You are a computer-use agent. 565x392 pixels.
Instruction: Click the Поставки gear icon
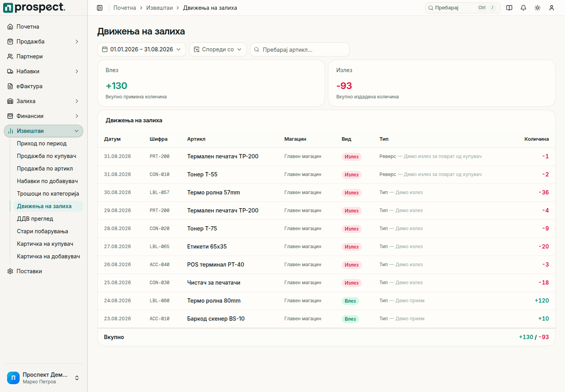[x=10, y=271]
